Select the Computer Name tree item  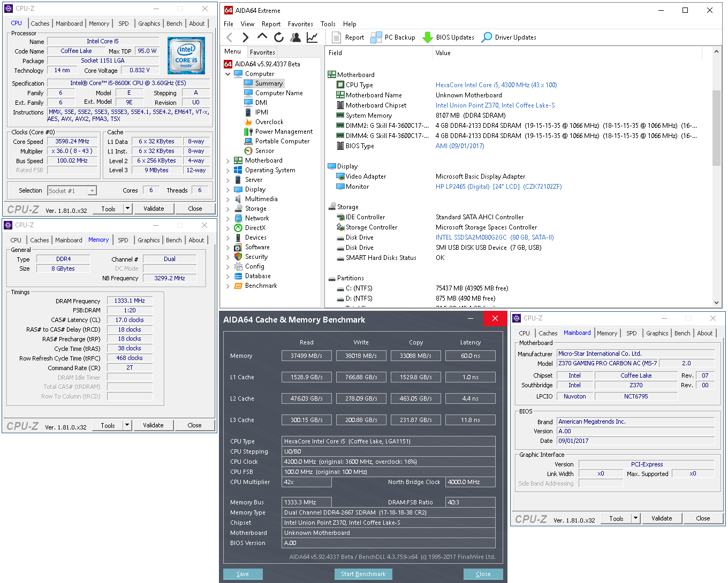(279, 93)
